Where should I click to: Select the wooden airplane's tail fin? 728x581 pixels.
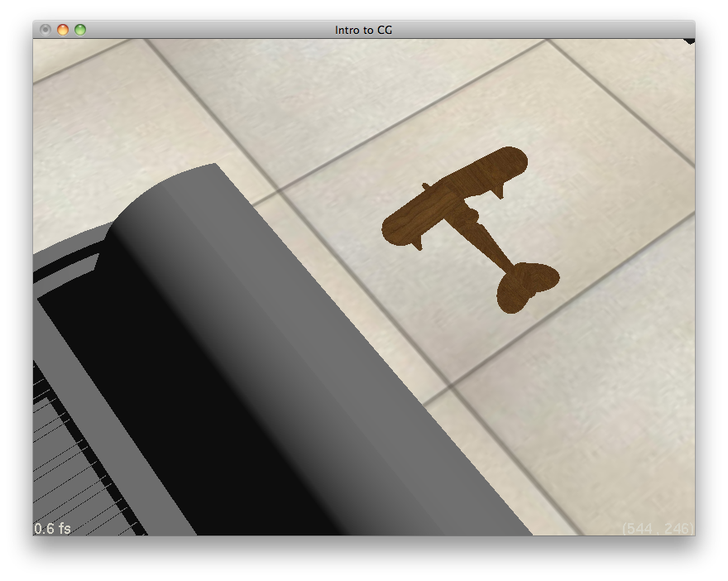[526, 283]
